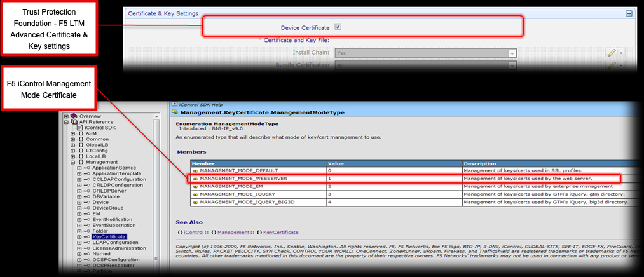
Task: Click the API Reference open book icon
Action: 74,122
